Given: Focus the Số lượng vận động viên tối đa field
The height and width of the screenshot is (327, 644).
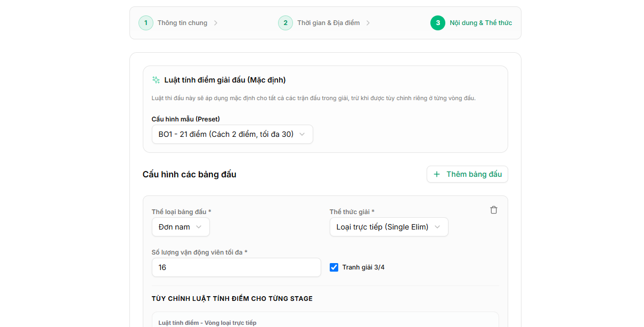Looking at the screenshot, I should tap(237, 267).
